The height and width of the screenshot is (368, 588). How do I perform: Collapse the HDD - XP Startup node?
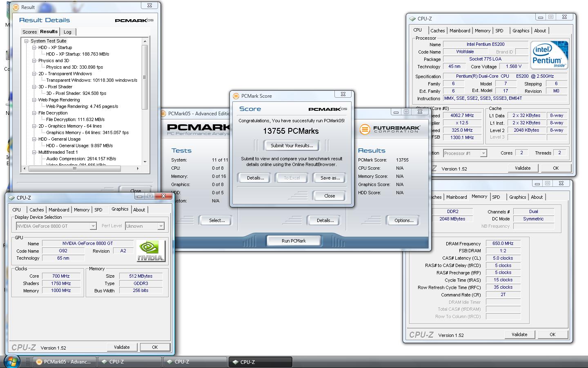34,47
